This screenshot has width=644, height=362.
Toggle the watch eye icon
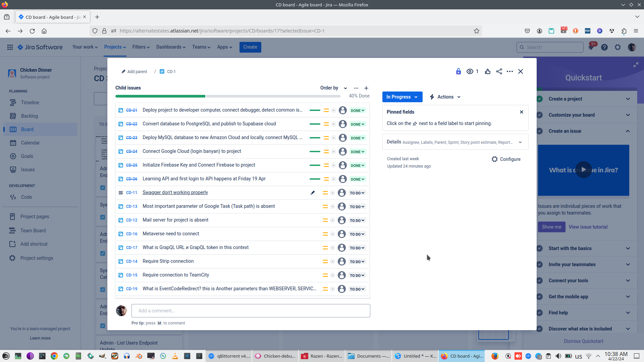[x=470, y=71]
